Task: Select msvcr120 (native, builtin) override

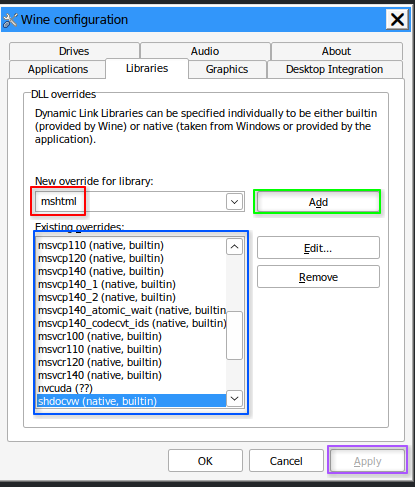Action: pos(131,362)
